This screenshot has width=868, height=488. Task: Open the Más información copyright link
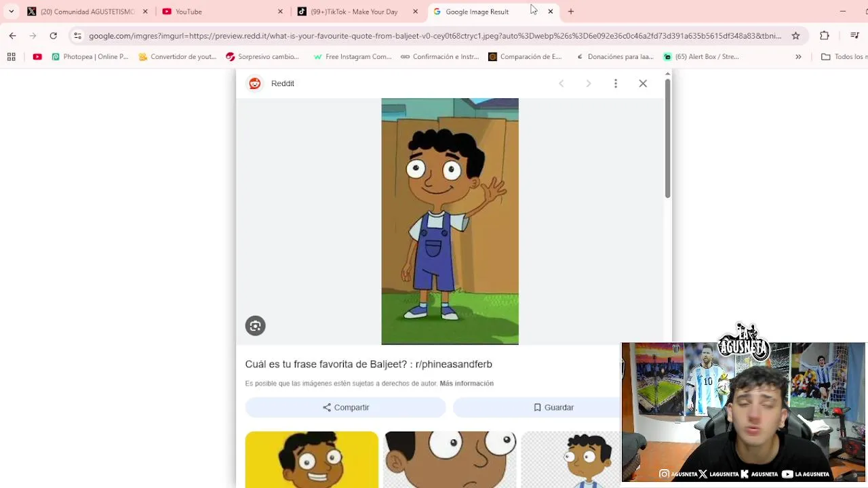point(467,384)
